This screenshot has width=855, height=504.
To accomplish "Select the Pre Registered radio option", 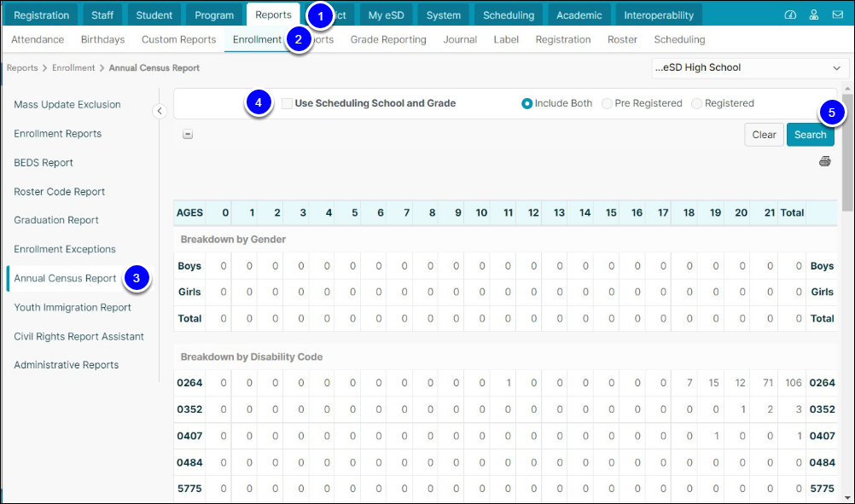I will coord(607,103).
